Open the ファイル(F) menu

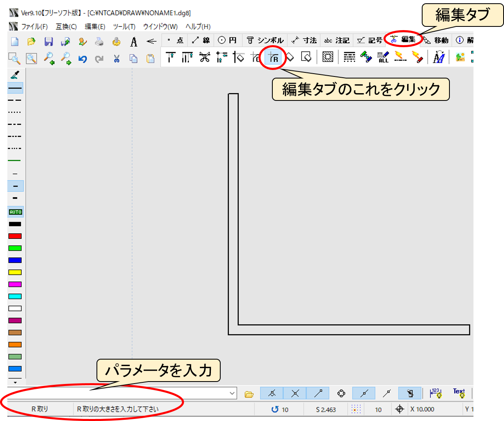coord(34,26)
